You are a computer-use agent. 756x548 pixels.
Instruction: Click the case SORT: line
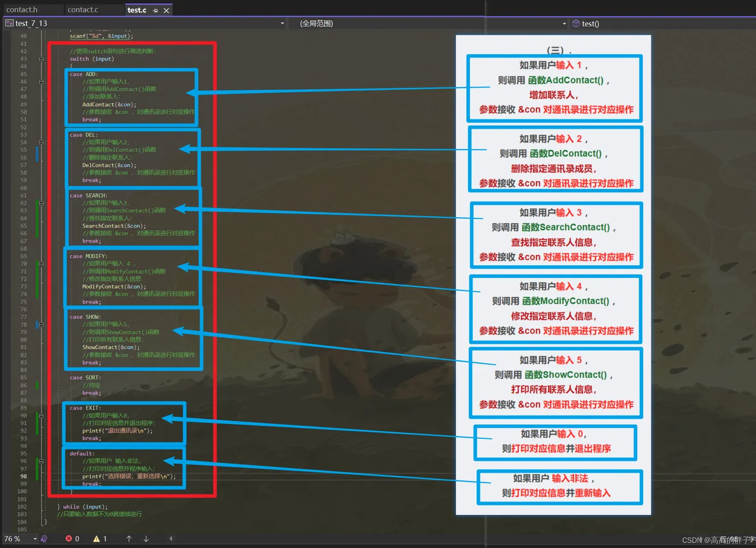tap(85, 378)
